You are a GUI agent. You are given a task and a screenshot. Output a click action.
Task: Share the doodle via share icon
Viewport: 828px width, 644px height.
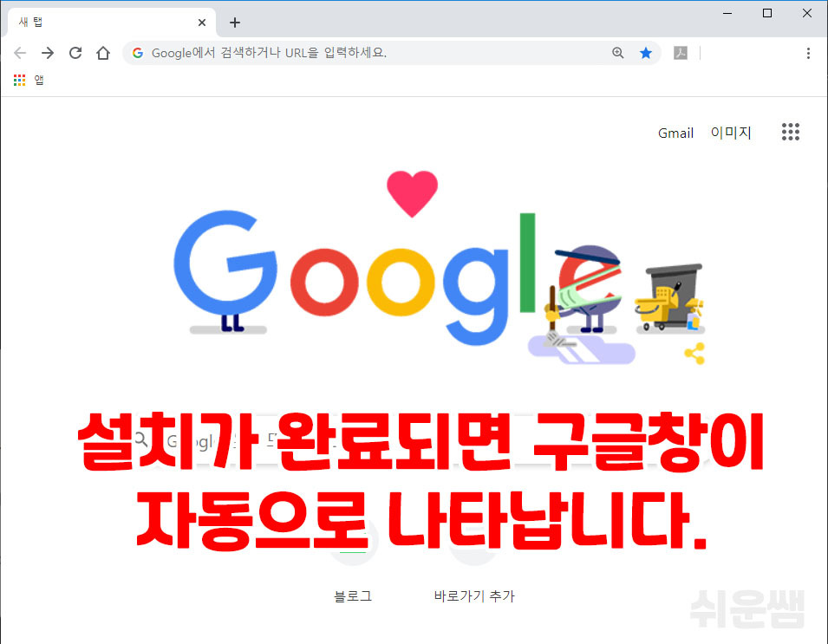click(x=694, y=354)
